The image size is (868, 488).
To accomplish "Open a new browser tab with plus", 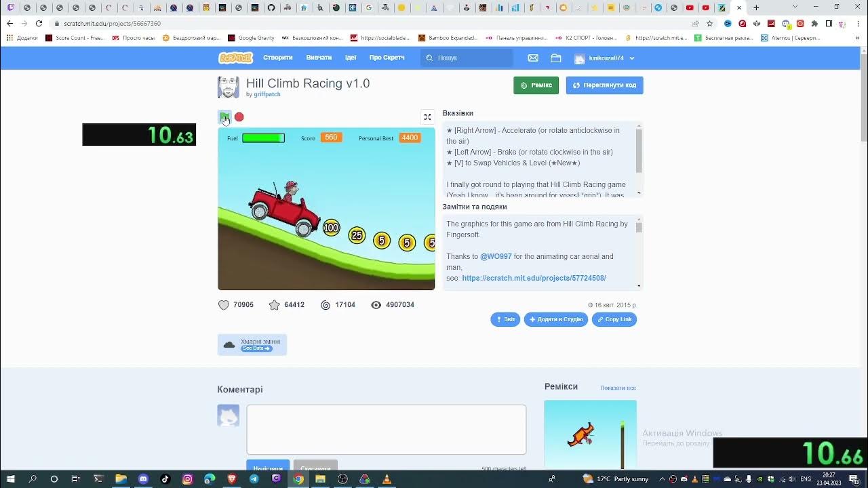I will pyautogui.click(x=756, y=8).
